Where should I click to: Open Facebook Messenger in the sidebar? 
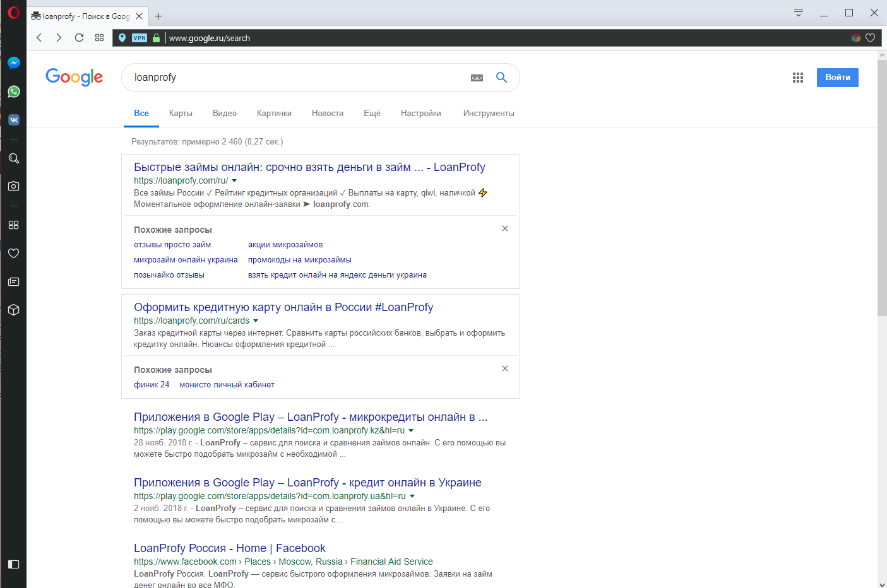[x=14, y=63]
